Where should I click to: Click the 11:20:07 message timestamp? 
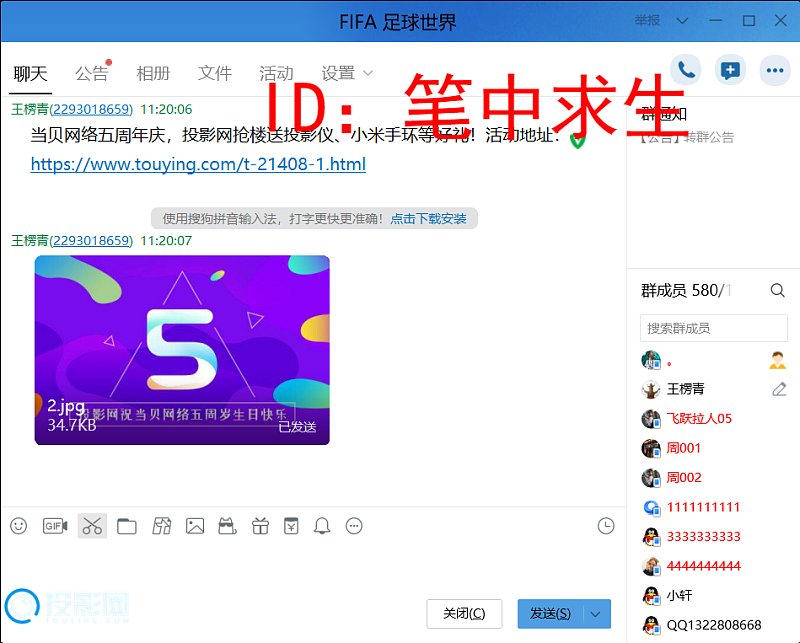tap(166, 240)
